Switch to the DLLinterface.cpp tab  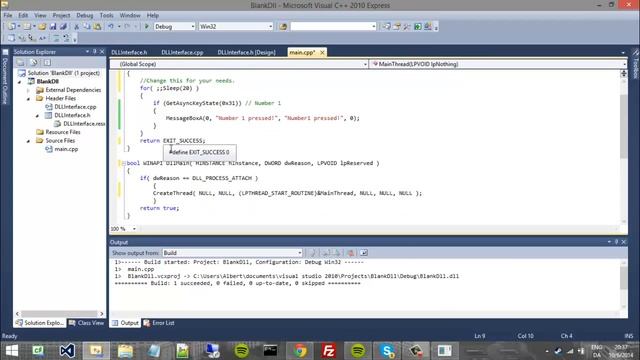click(x=182, y=52)
